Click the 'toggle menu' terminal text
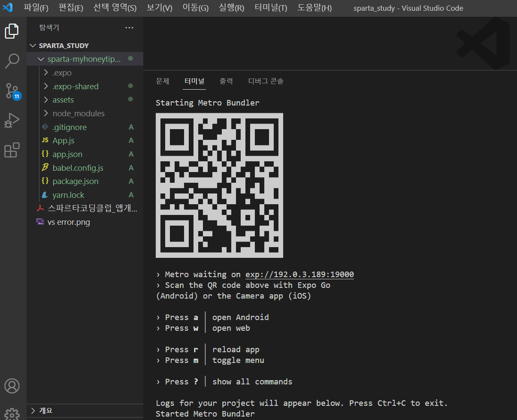Viewport: 517px width, 420px height. [238, 360]
